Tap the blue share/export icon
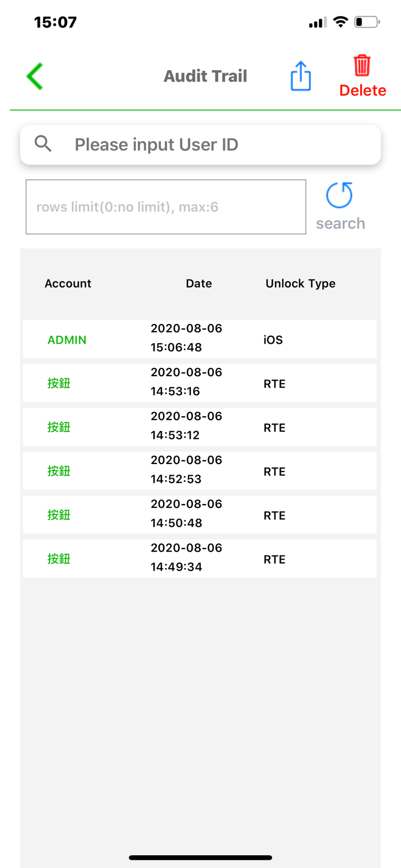401x868 pixels. (x=300, y=76)
